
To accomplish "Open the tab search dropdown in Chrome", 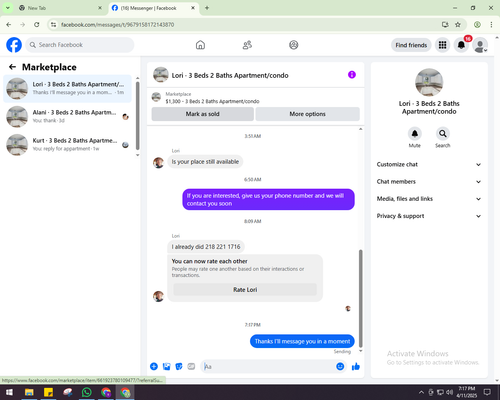I will click(7, 8).
